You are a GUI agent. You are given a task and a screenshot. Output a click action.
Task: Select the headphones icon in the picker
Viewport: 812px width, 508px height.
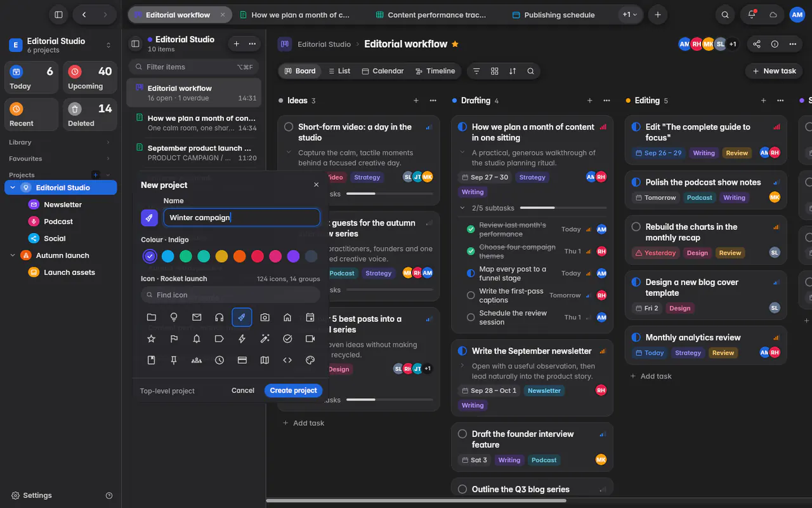(x=219, y=317)
